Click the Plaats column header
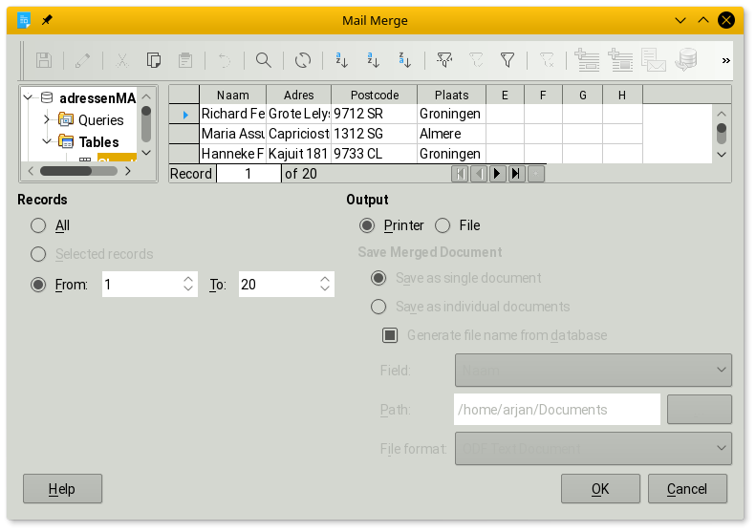Image resolution: width=756 pixels, height=532 pixels. [x=451, y=95]
